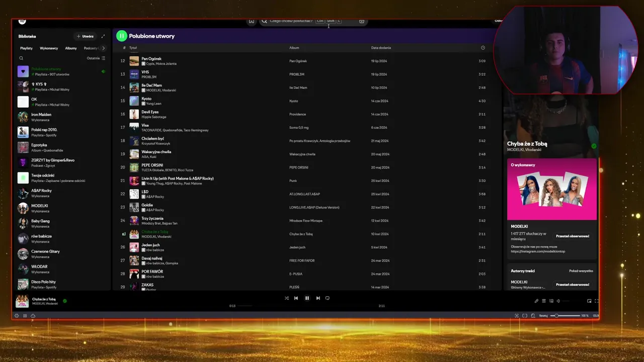
Task: Open now-playing cover in player bar
Action: click(x=22, y=301)
